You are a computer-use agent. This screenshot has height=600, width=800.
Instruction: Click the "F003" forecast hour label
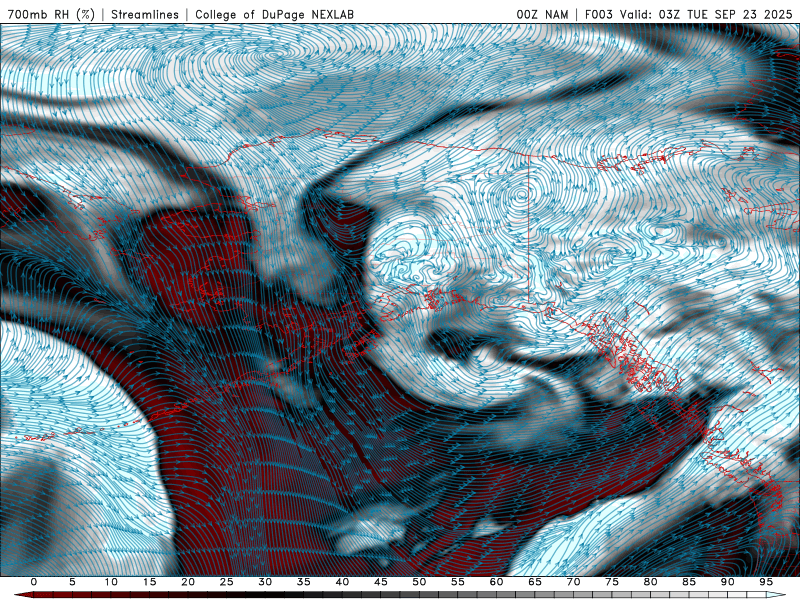click(599, 14)
